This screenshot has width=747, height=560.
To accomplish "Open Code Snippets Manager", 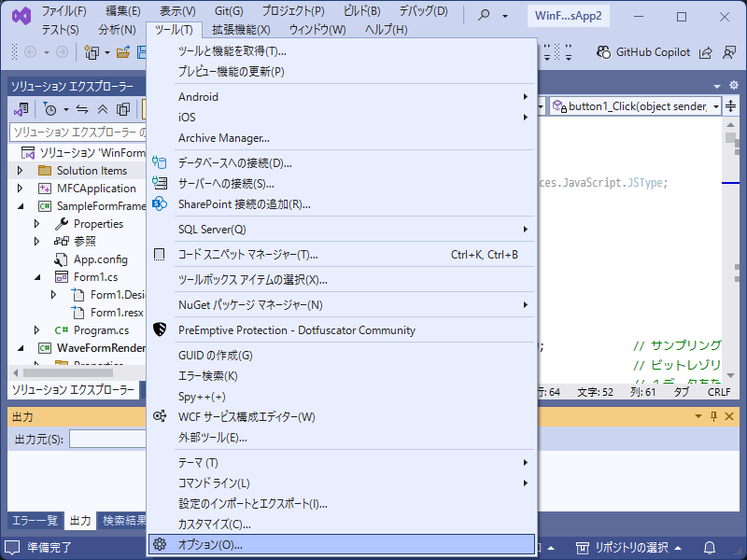I will click(x=342, y=254).
